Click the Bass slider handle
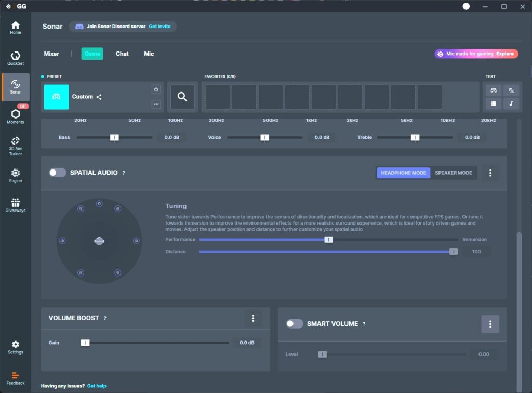The height and width of the screenshot is (393, 532). [114, 137]
